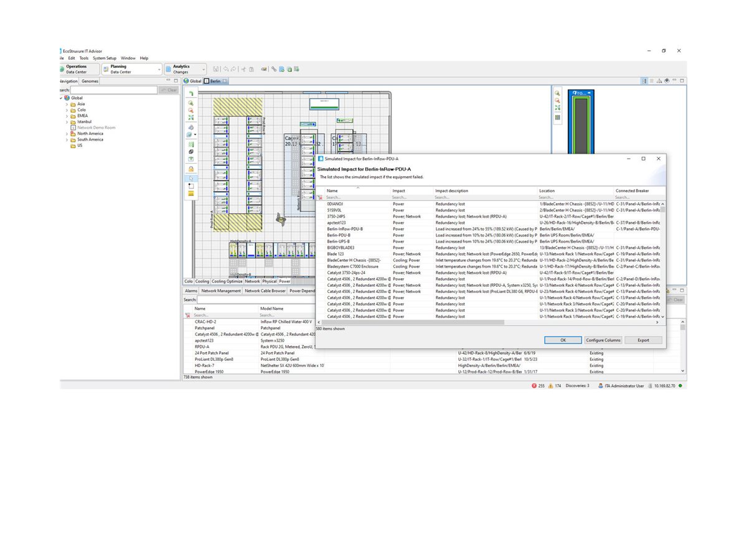Click the Configure Columns button
This screenshot has height=560, width=747.
pos(603,340)
